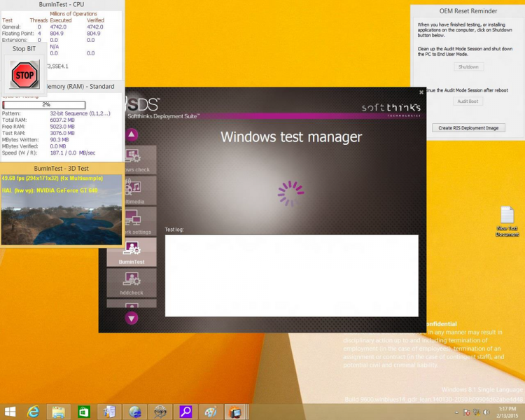Click inside the Test log text area
This screenshot has width=525, height=420.
pyautogui.click(x=292, y=276)
